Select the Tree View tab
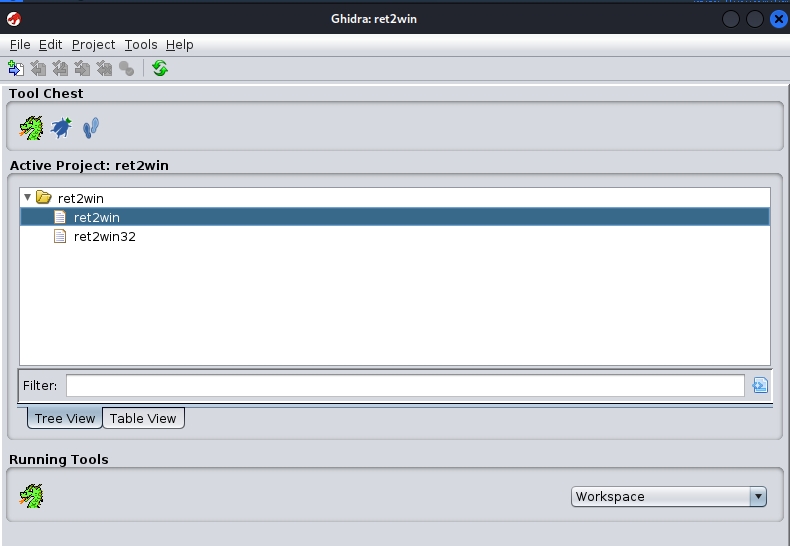This screenshot has height=546, width=790. (65, 418)
